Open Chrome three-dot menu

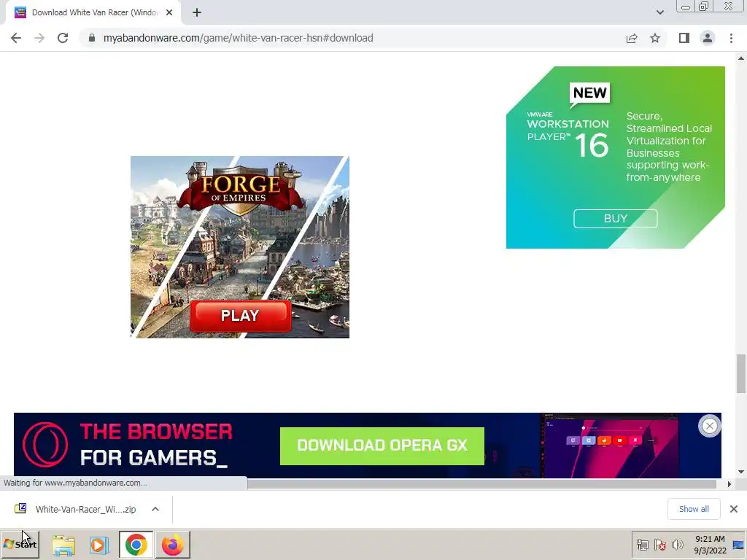tap(731, 38)
